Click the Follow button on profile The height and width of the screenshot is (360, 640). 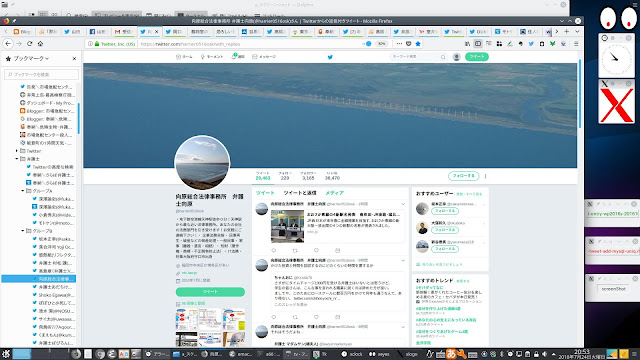463,176
